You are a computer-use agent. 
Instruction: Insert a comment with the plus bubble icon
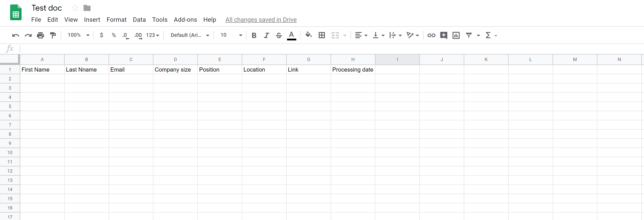444,35
